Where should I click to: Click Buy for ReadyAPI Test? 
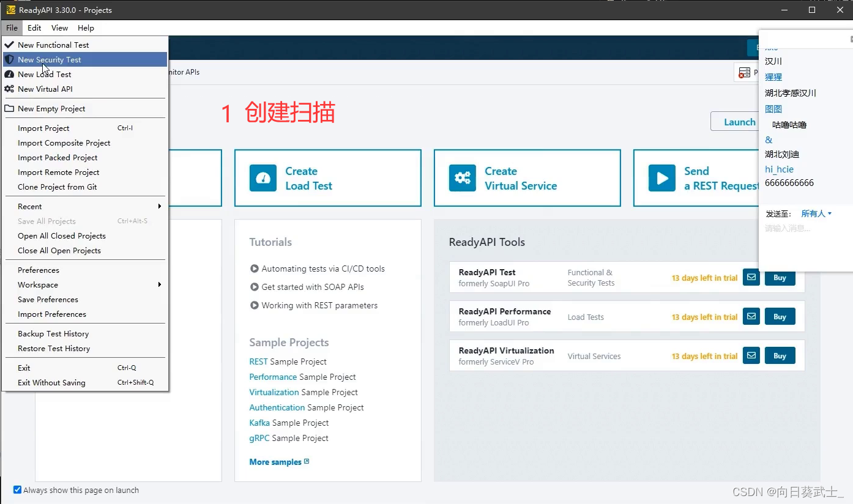point(780,277)
